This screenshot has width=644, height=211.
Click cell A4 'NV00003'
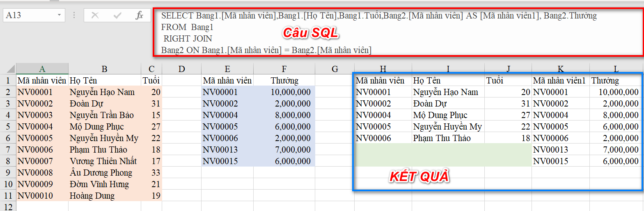coord(42,115)
